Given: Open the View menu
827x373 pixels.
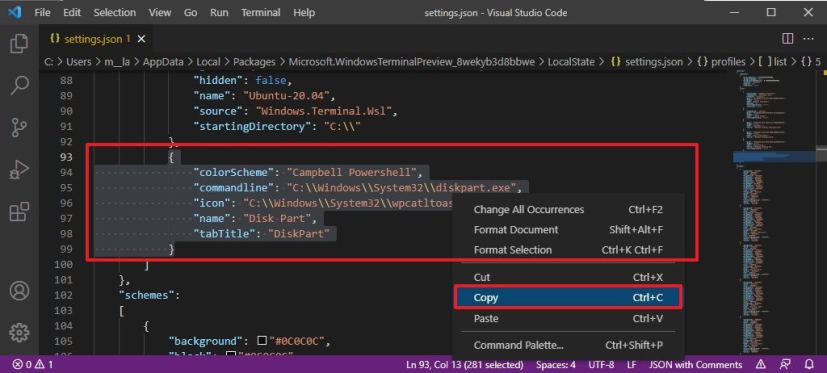Looking at the screenshot, I should [x=159, y=12].
